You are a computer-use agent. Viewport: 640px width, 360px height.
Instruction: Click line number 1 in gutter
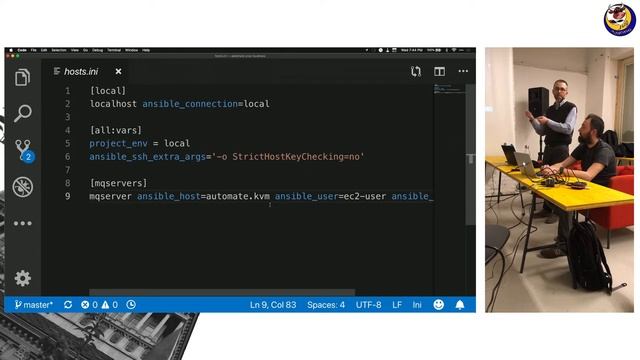tap(67, 91)
